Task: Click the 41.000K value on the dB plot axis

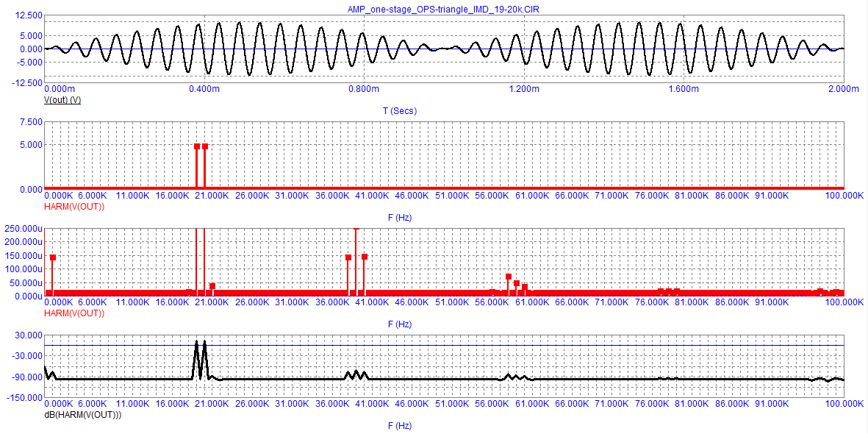Action: (373, 404)
